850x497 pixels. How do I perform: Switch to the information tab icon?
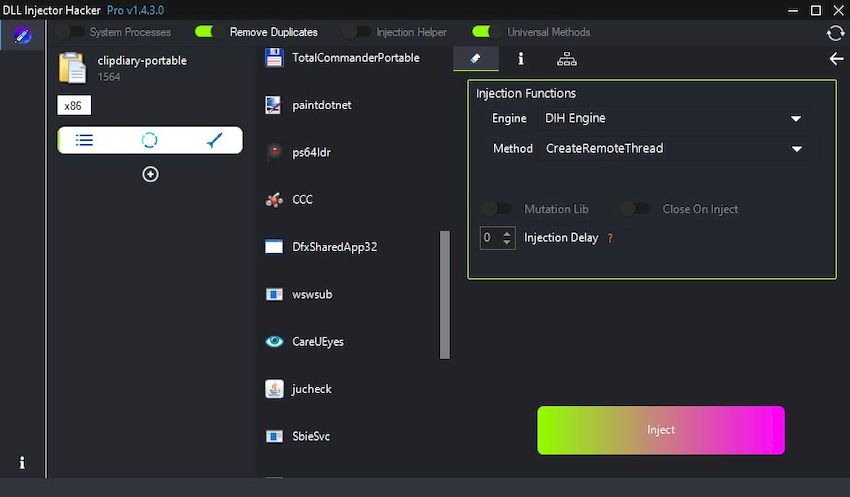coord(521,59)
